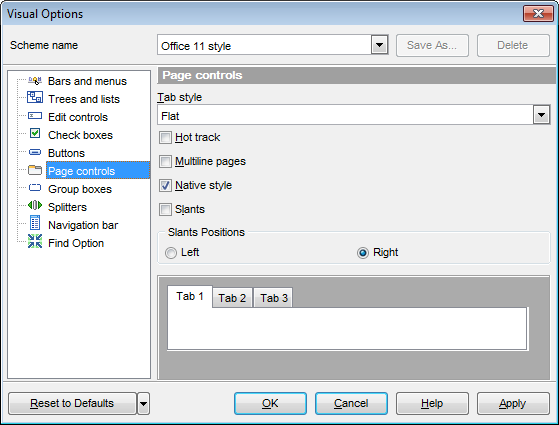Click the Reset to Defaults button
Viewport: 559px width, 425px height.
point(72,404)
